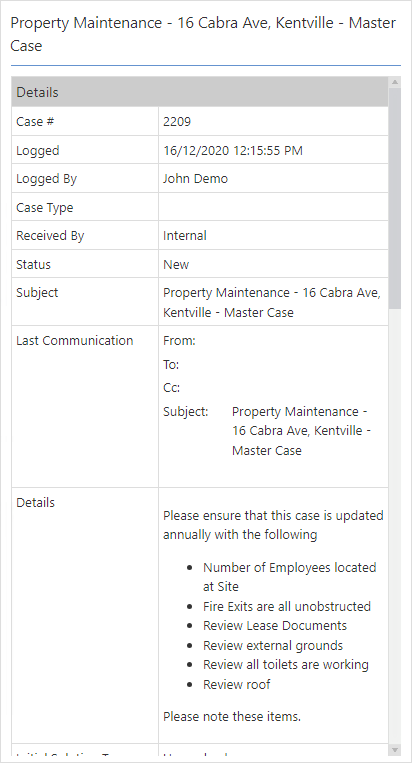Click the Cc: field label
412x763 pixels.
pos(171,388)
